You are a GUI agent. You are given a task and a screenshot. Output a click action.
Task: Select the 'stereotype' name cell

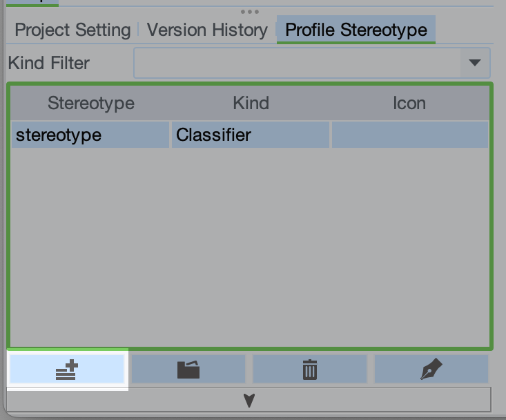tap(90, 135)
